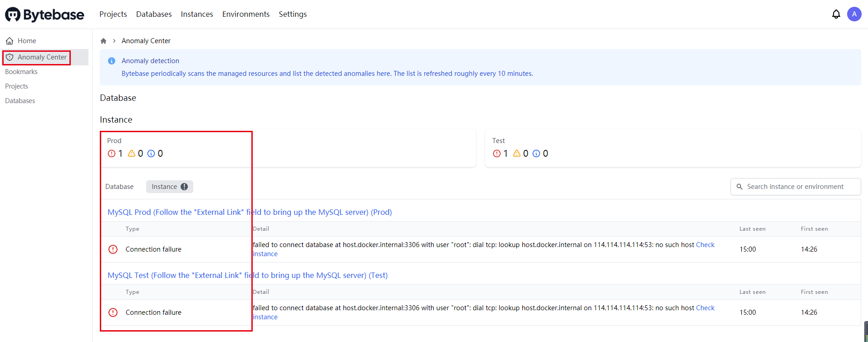868x342 pixels.
Task: Click First seen 14:26 in MySQL Prod row
Action: (809, 249)
